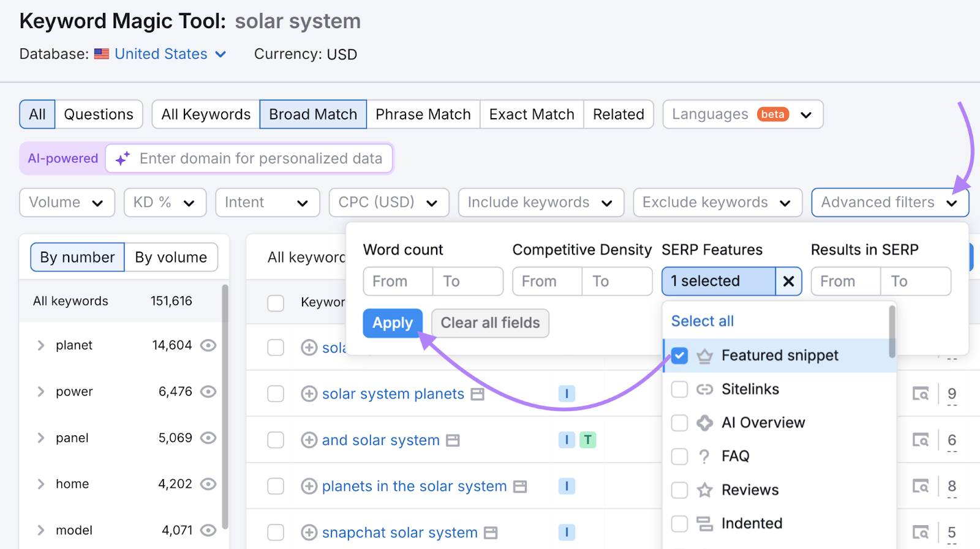This screenshot has height=549, width=980.
Task: Click the AI sparkle icon in domain field
Action: click(123, 159)
